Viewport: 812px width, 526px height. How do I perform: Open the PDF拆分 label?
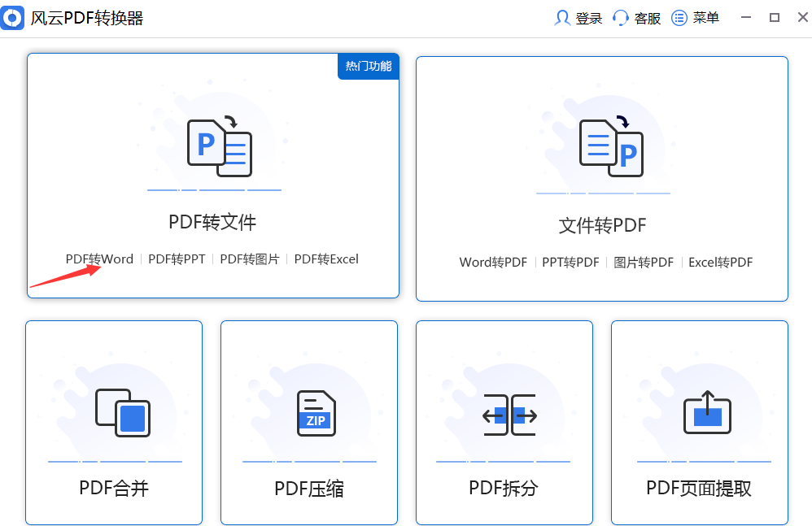coord(504,489)
